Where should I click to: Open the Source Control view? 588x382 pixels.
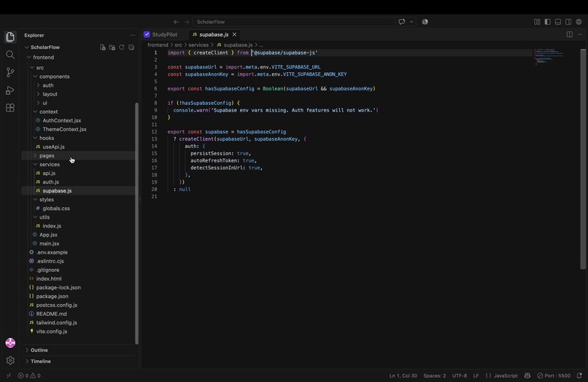pos(10,72)
